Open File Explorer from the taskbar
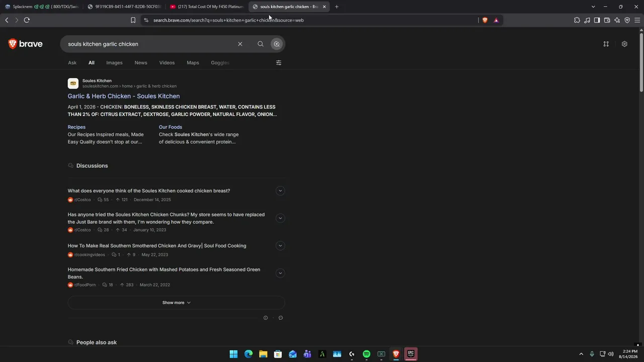The image size is (644, 362). pyautogui.click(x=263, y=354)
